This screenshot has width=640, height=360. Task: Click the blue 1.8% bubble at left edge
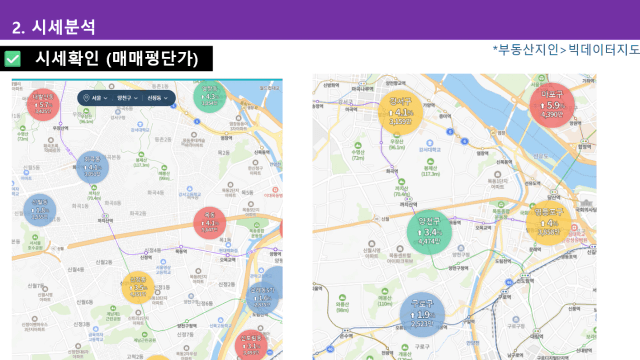coord(40,210)
